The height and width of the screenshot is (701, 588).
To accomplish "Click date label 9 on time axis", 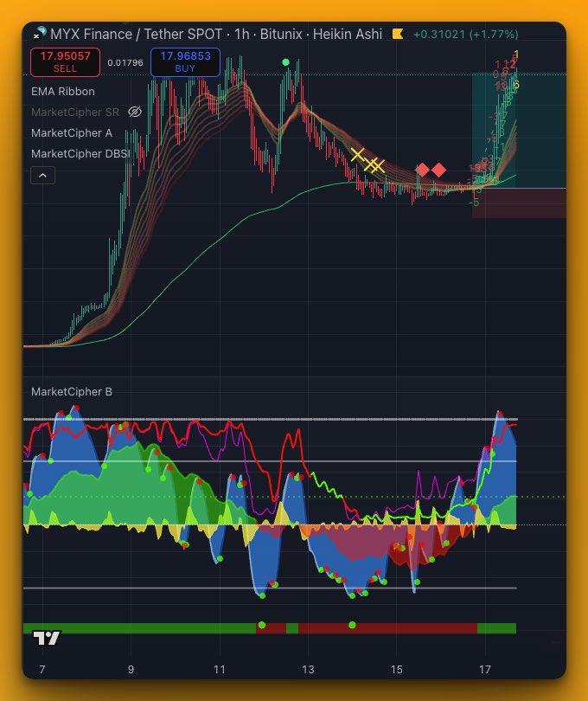I will coord(131,669).
